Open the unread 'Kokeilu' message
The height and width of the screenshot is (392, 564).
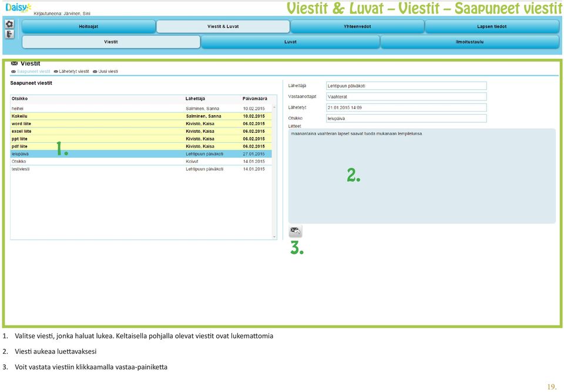pyautogui.click(x=141, y=116)
